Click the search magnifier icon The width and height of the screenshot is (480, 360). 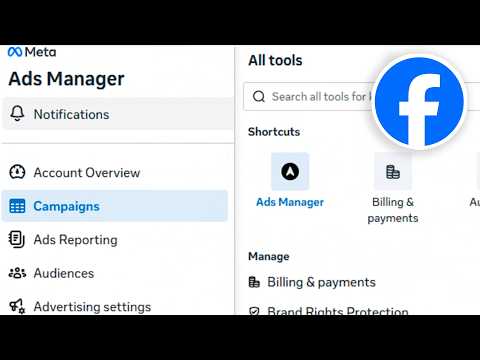[x=259, y=97]
